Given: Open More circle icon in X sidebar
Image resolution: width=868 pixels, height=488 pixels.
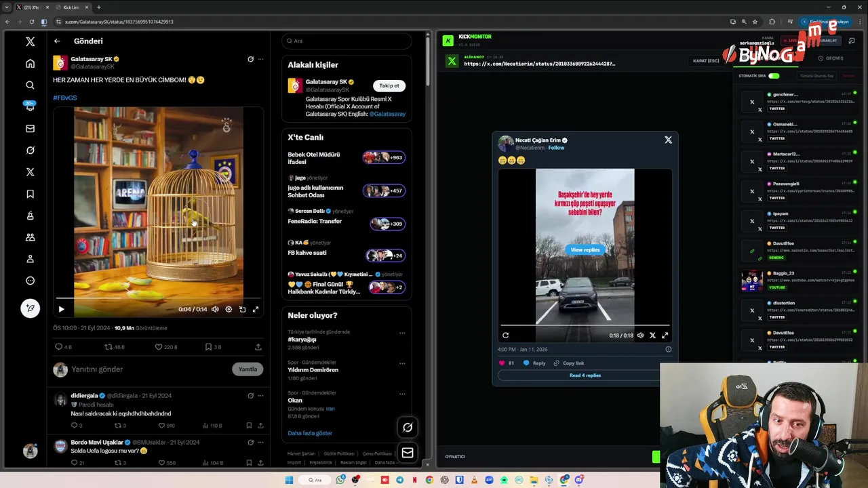Looking at the screenshot, I should tap(30, 281).
